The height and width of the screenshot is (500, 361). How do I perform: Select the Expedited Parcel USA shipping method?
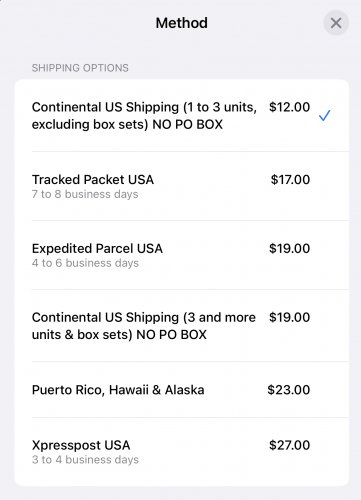click(x=182, y=255)
